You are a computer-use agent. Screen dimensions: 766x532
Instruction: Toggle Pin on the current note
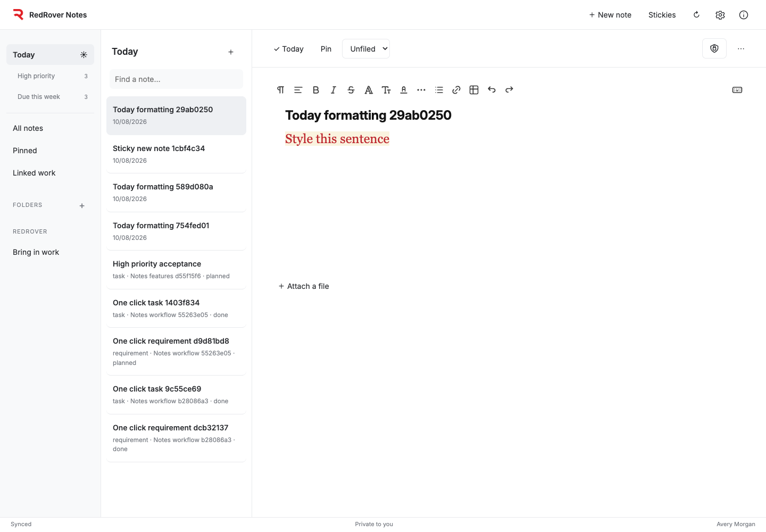point(326,49)
